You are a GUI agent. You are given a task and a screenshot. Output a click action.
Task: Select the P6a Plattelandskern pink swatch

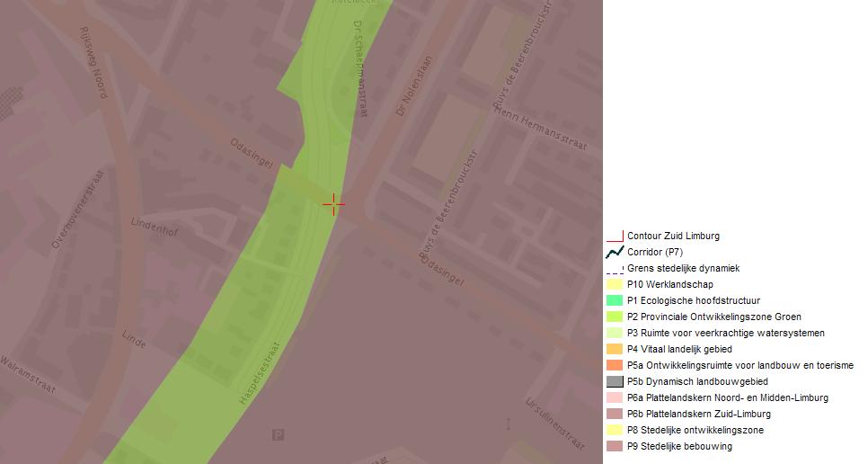615,397
